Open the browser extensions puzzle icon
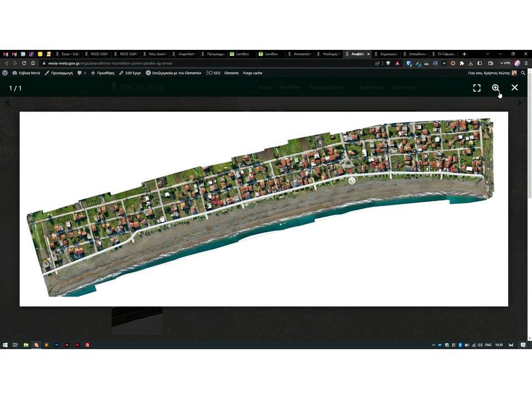Screen dimensions: 532x399 tap(462, 63)
